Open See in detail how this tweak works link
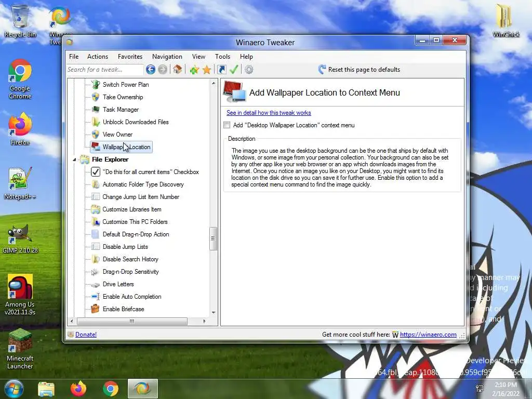532x399 pixels. [x=269, y=113]
